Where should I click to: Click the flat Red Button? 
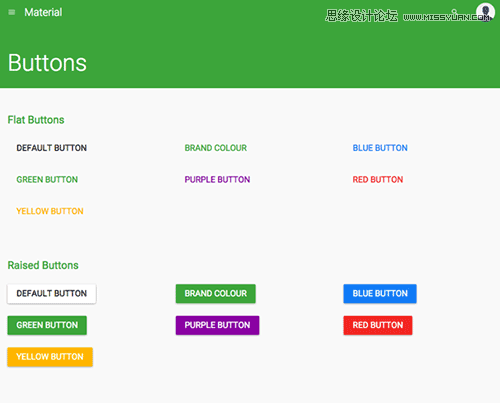tap(378, 180)
